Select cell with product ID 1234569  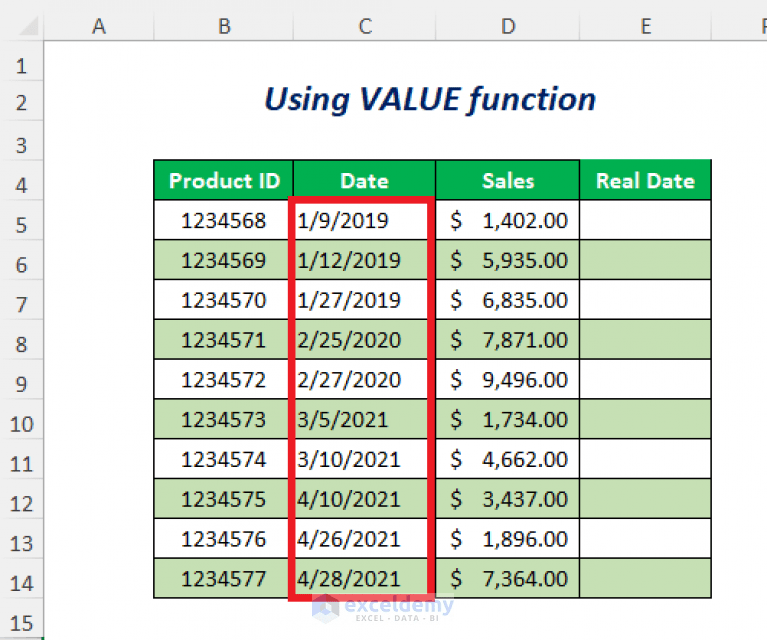point(224,260)
